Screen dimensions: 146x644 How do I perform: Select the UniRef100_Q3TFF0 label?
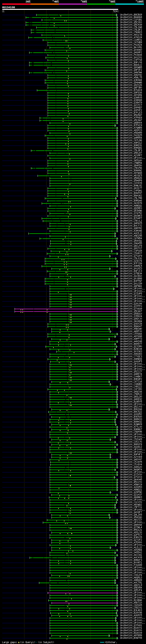point(131,306)
